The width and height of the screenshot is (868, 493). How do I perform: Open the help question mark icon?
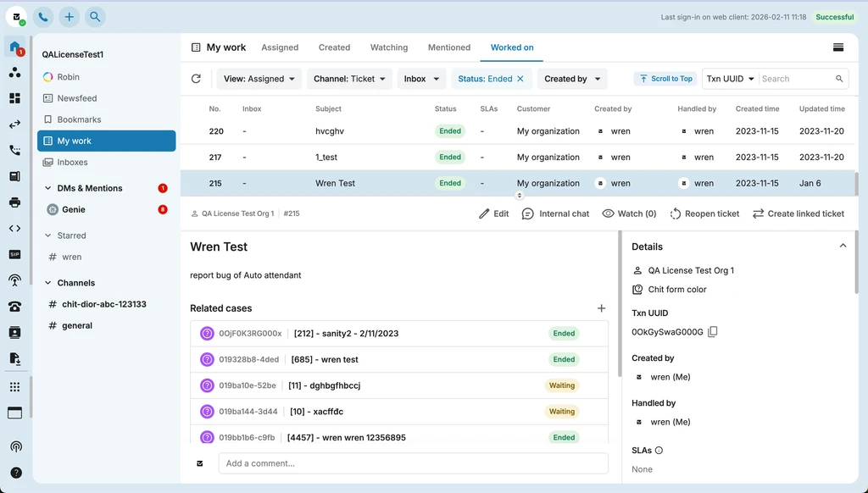(x=16, y=473)
